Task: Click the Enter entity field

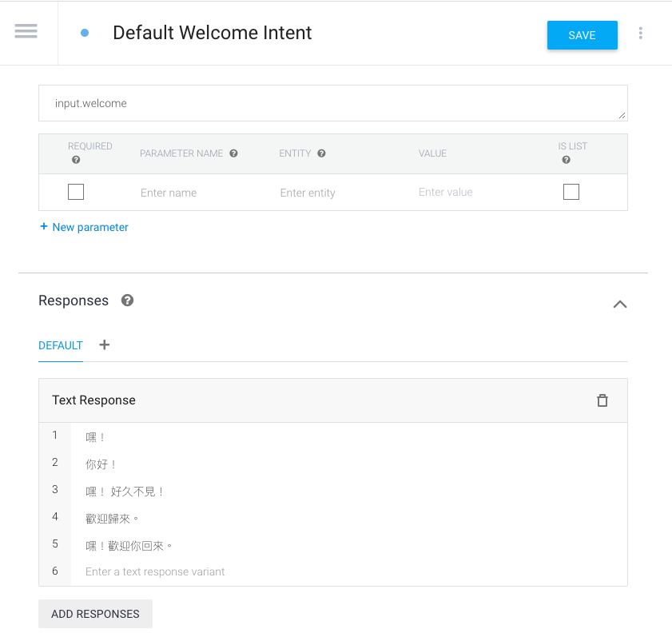Action: pyautogui.click(x=308, y=193)
